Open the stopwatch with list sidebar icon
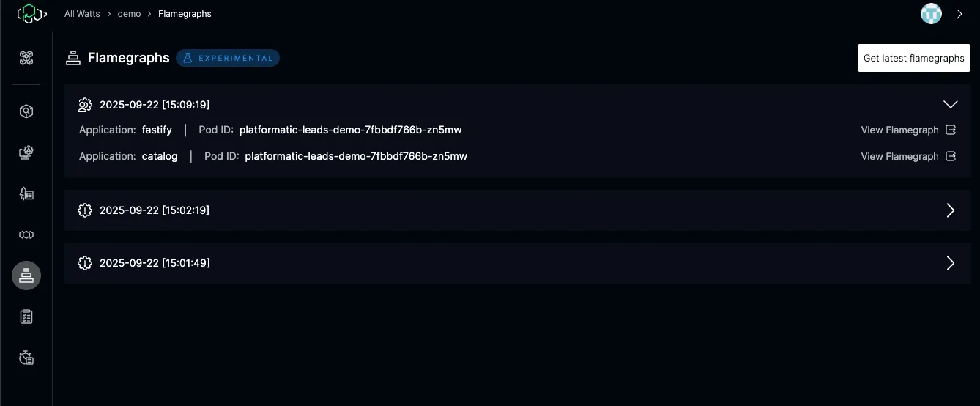The image size is (980, 406). pos(26,358)
